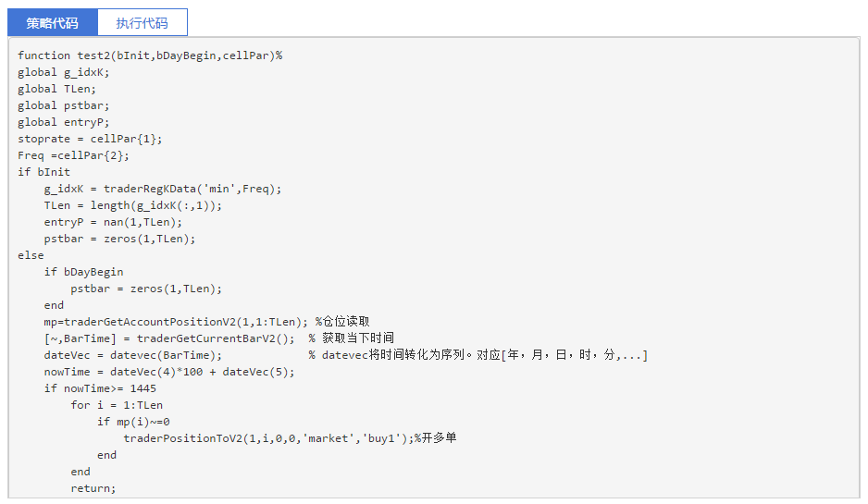Viewport: 868px width, 504px height.
Task: Open the 执行代码 tab
Action: (x=142, y=22)
